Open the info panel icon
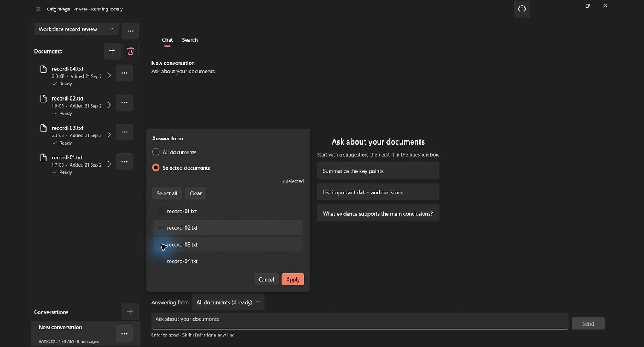The height and width of the screenshot is (347, 644). [x=522, y=9]
